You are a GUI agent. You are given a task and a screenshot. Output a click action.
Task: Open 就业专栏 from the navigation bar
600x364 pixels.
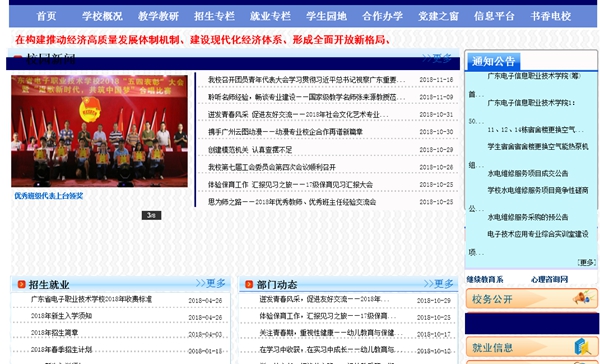[270, 16]
